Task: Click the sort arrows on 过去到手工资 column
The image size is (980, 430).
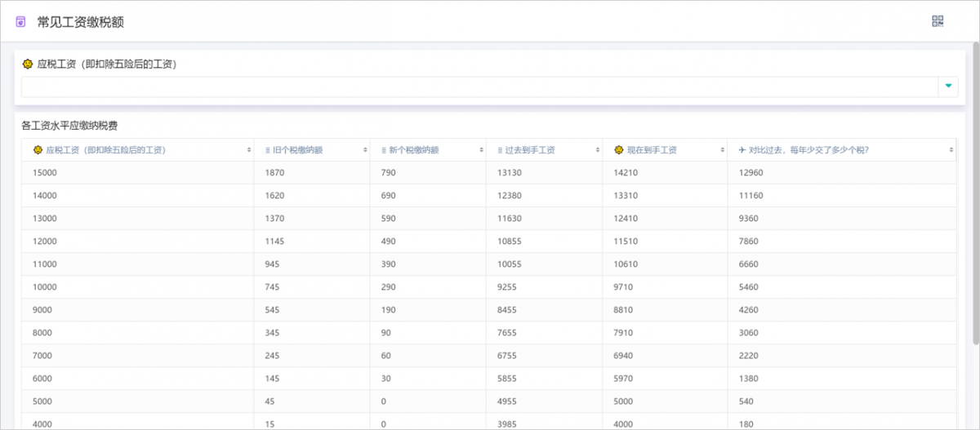Action: pos(598,150)
